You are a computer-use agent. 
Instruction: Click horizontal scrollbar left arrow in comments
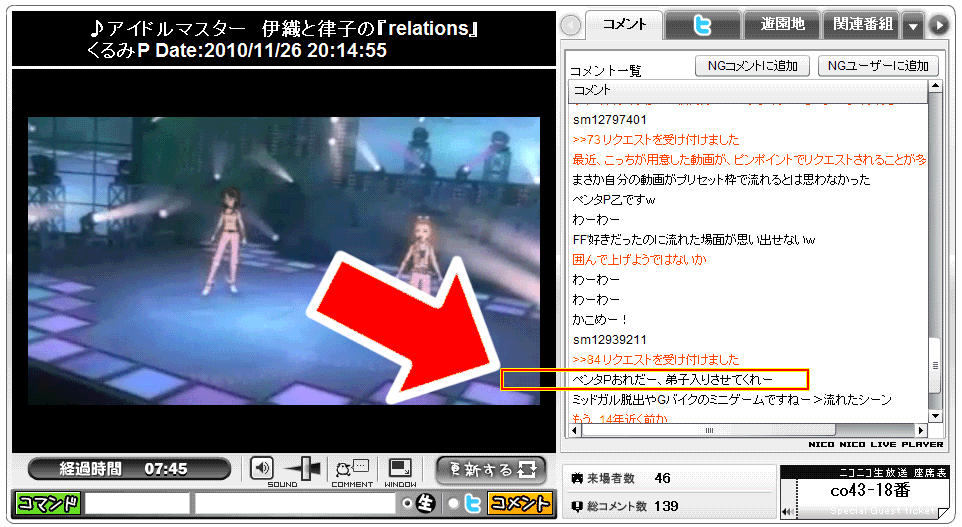tap(574, 429)
